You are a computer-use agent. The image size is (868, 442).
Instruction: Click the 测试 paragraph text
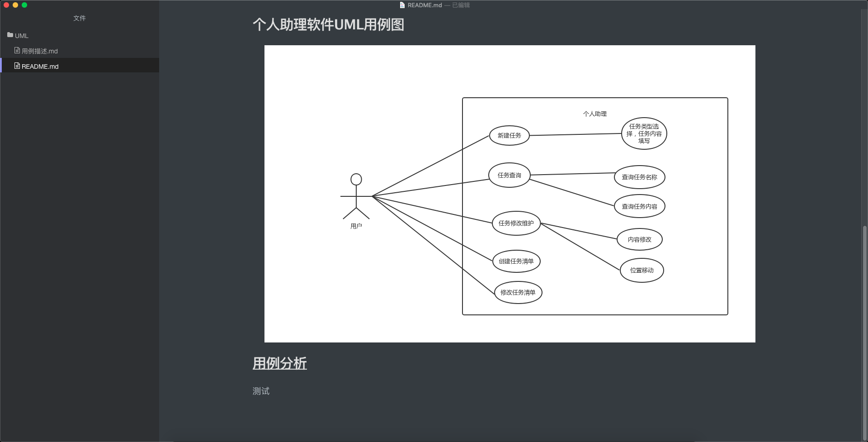click(260, 391)
